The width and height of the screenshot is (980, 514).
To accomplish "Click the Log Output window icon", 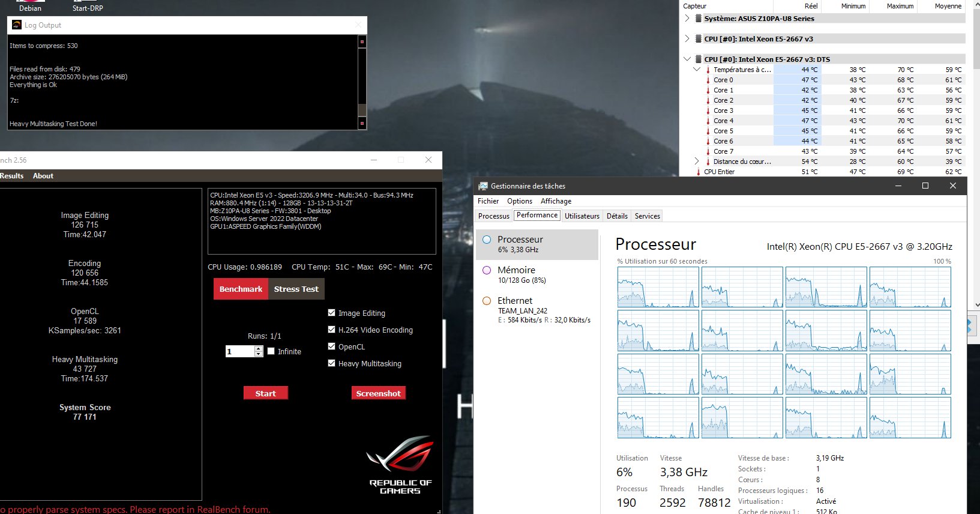I will point(17,25).
